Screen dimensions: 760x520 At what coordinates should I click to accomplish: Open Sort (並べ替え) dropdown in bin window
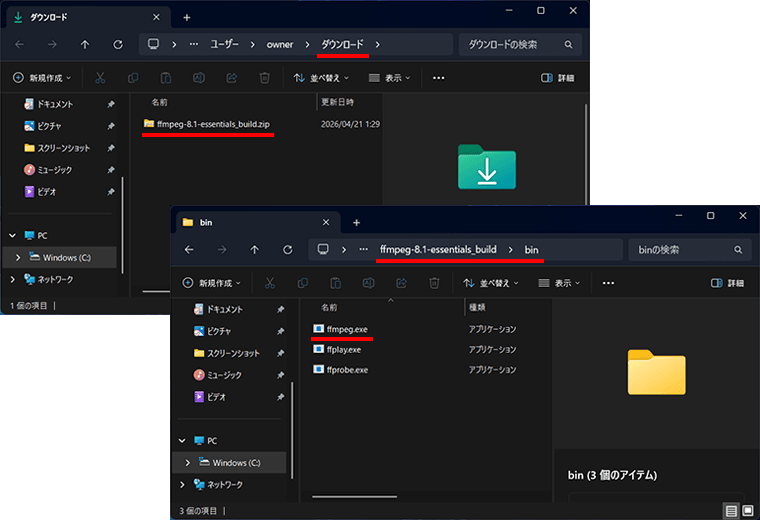click(x=491, y=283)
